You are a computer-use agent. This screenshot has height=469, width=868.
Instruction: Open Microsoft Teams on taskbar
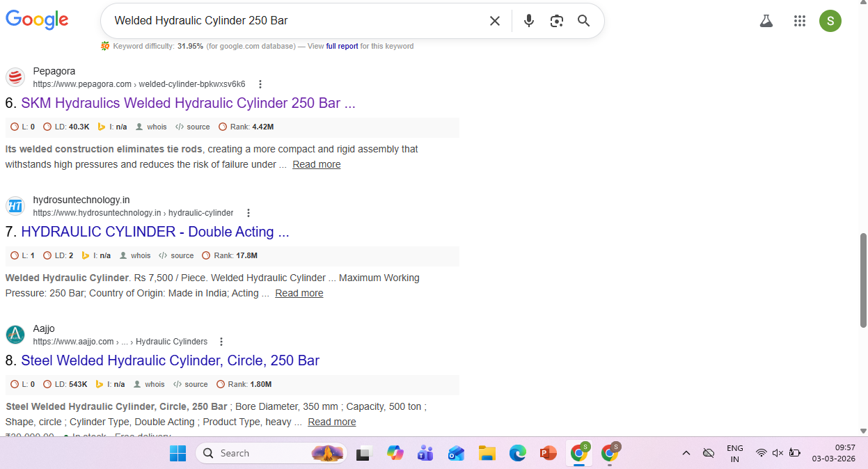[x=425, y=453]
